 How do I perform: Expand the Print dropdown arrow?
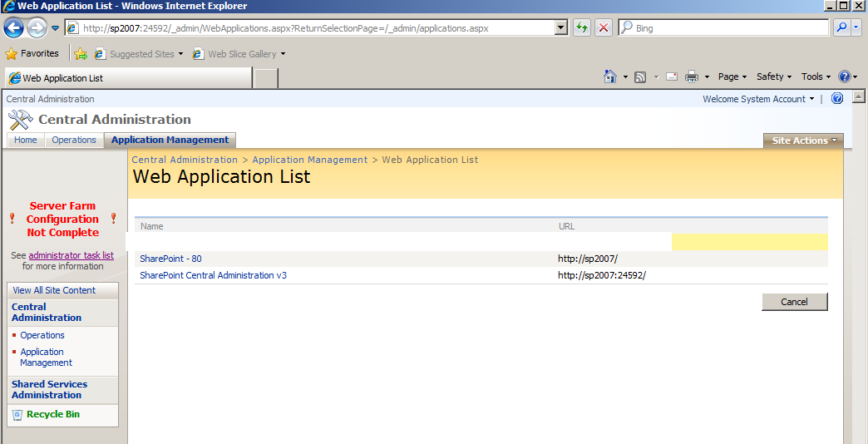(x=707, y=77)
